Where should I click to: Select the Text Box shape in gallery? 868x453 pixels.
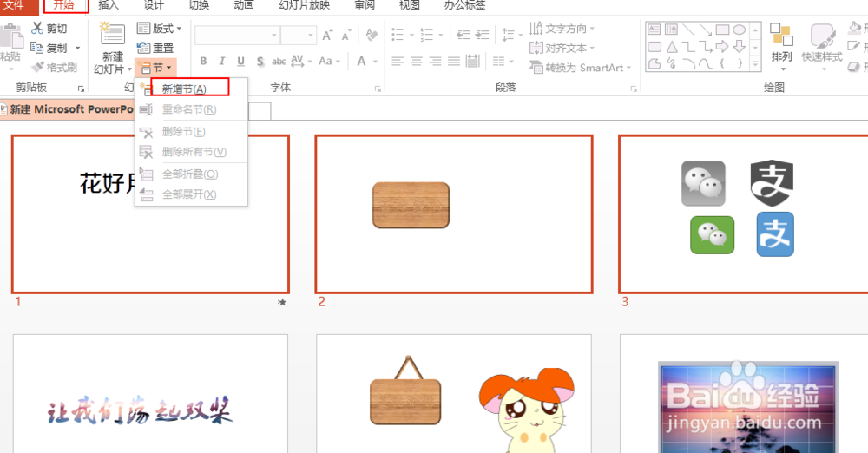coord(654,30)
